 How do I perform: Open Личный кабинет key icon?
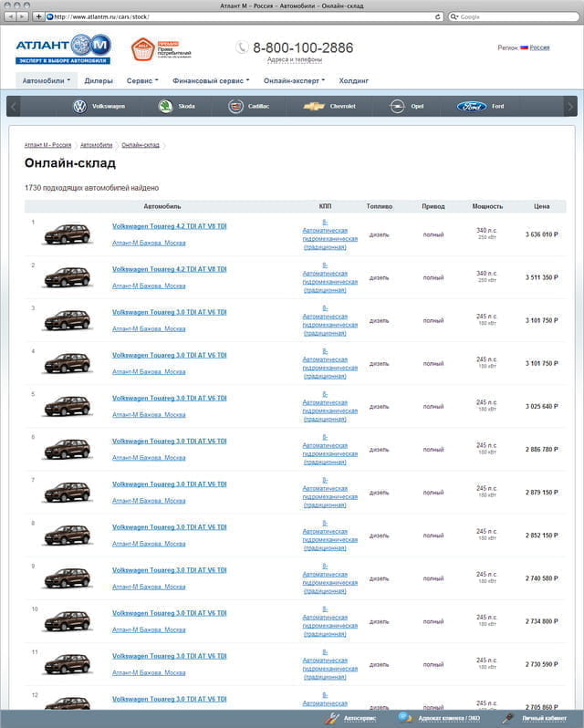pyautogui.click(x=507, y=719)
